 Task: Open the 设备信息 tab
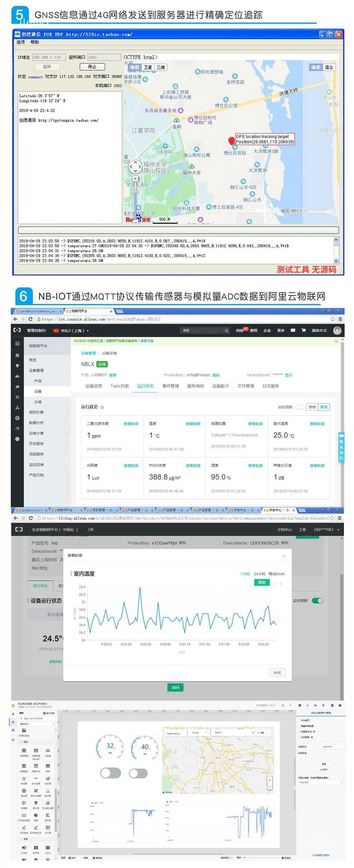click(93, 386)
